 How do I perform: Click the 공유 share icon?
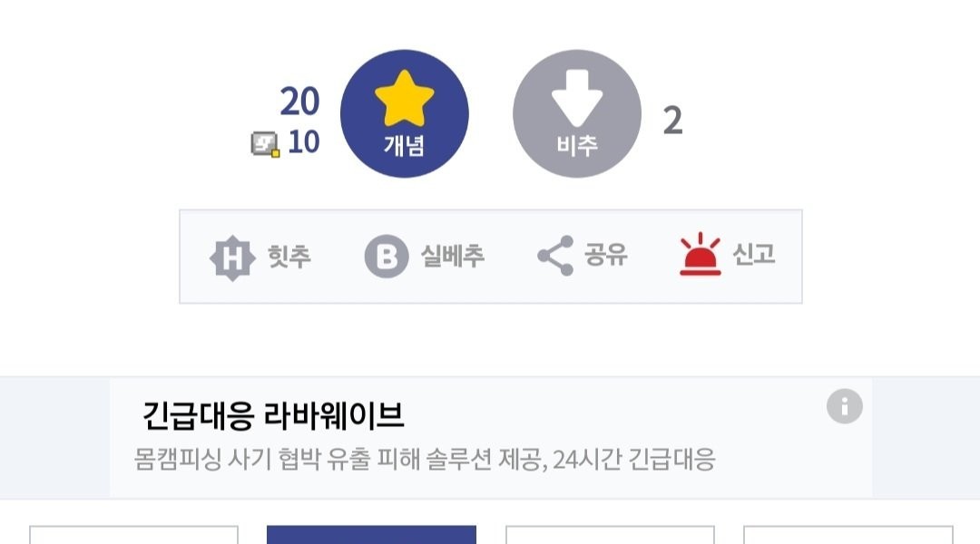[x=555, y=256]
